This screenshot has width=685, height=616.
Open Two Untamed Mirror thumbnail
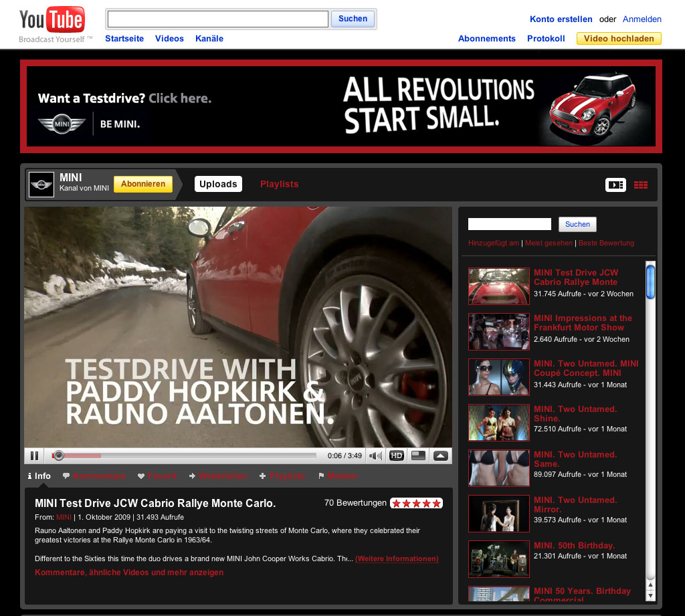coord(499,514)
